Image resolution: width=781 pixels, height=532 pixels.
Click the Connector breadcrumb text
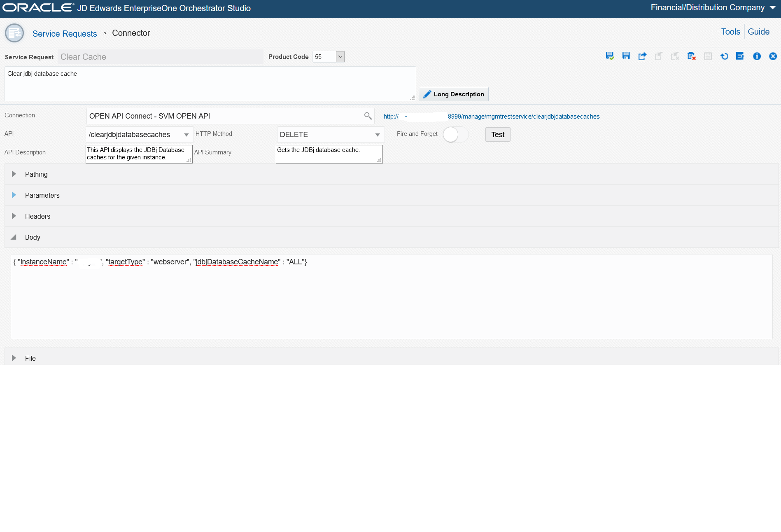coord(131,33)
